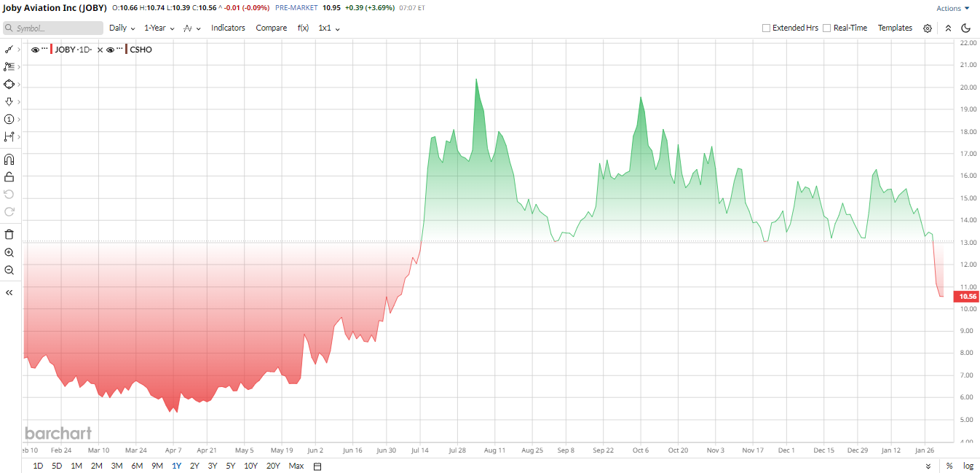Viewport: 980px width, 473px height.
Task: Open chart settings gear icon
Action: point(928,28)
